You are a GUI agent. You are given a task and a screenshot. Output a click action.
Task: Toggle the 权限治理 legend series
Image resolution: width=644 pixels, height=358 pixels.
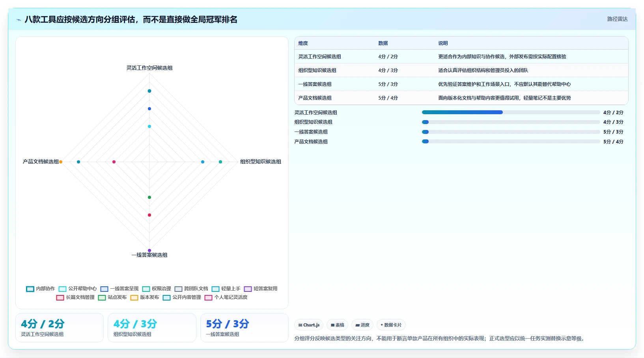click(157, 289)
